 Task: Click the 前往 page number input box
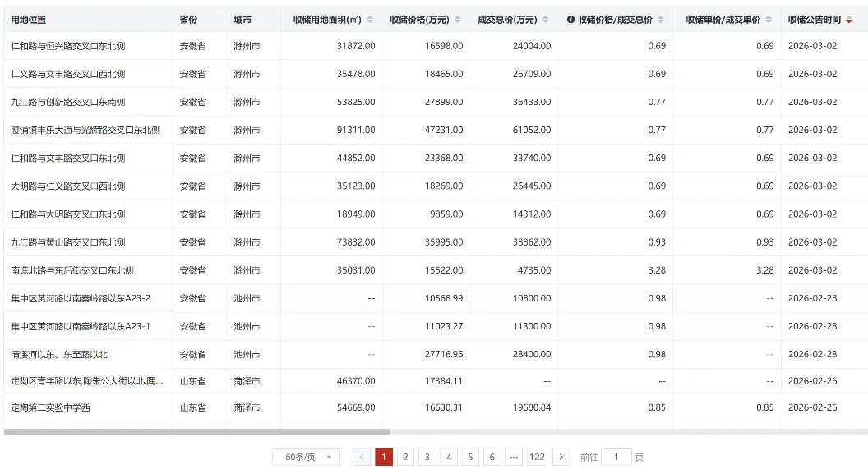pos(616,457)
